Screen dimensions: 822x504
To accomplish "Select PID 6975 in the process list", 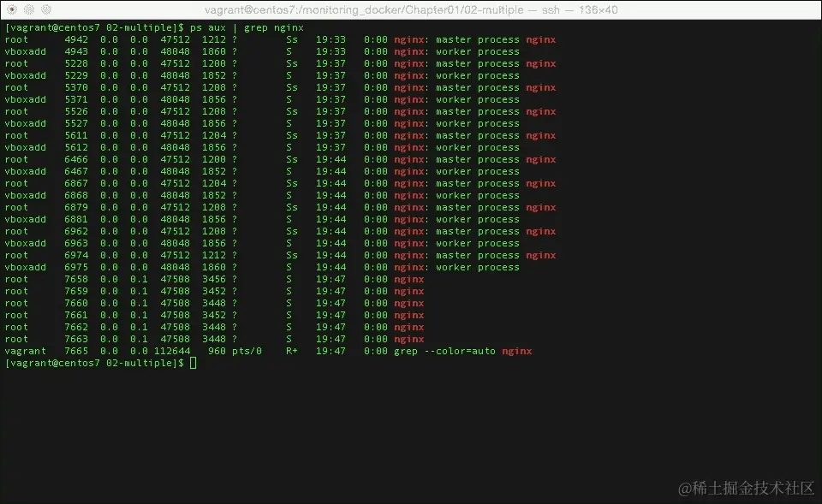I will (76, 267).
